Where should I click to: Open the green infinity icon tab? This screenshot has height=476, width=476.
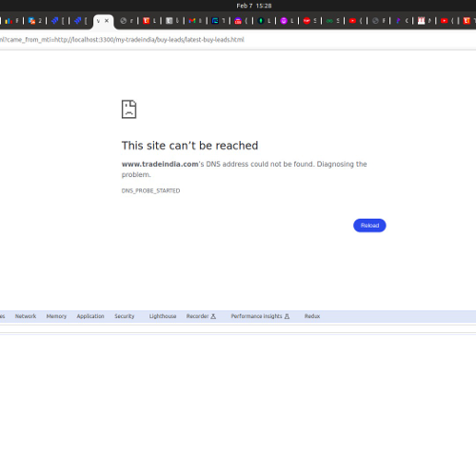tap(332, 21)
